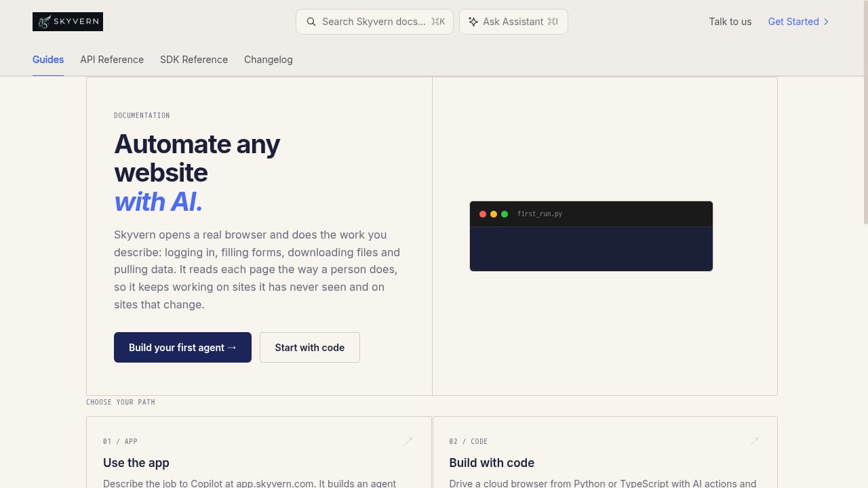Open the Use the app card title

[x=136, y=463]
